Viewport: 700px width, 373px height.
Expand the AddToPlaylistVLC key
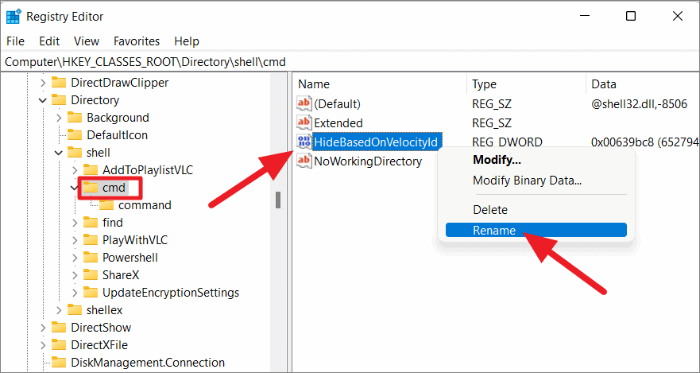[x=75, y=170]
